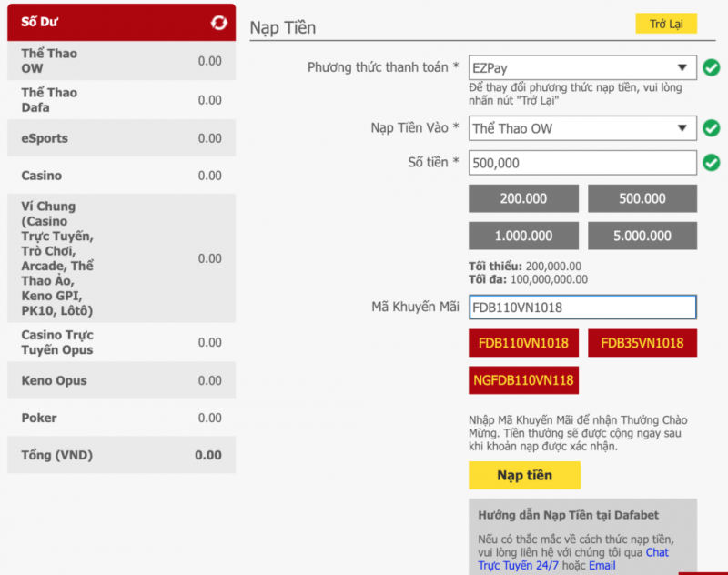Refresh the Số Dư balance panel

pos(218,22)
